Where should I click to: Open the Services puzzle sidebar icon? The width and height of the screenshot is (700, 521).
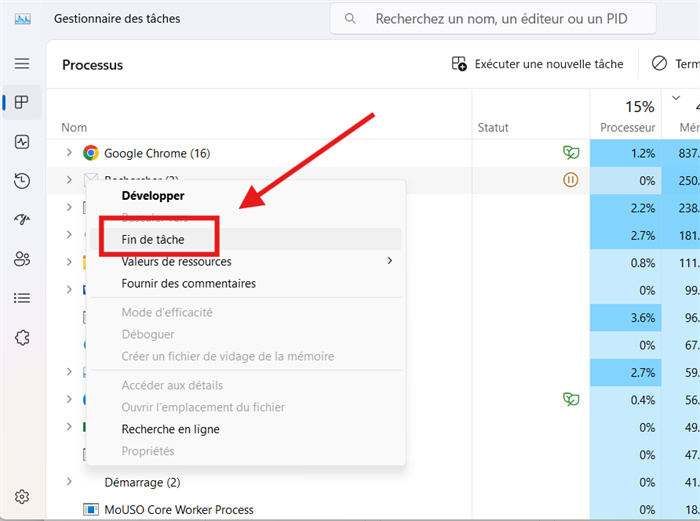click(x=22, y=338)
